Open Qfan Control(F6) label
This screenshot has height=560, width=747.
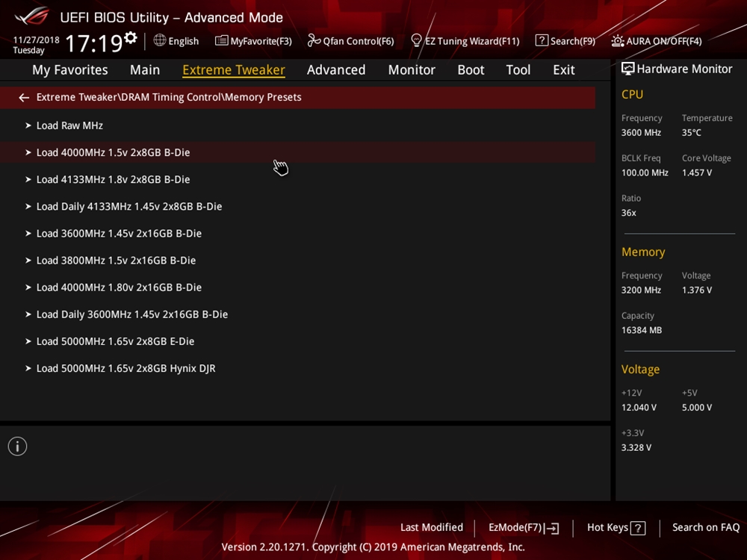tap(359, 41)
